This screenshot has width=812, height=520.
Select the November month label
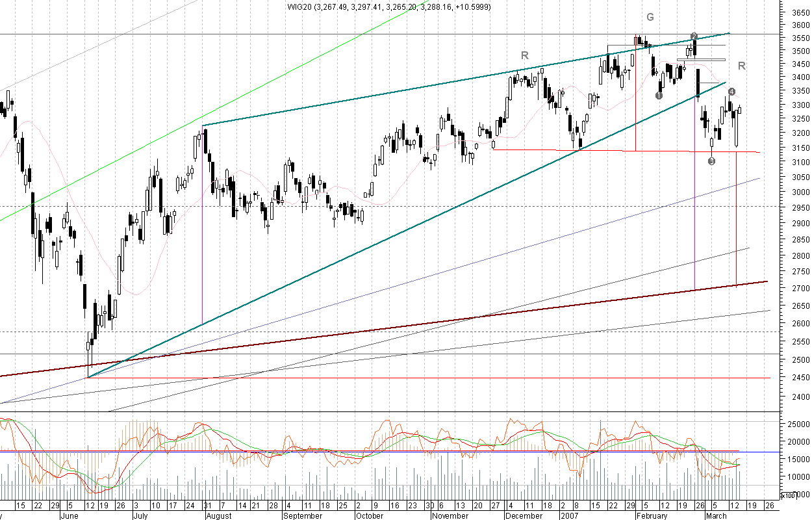(450, 516)
